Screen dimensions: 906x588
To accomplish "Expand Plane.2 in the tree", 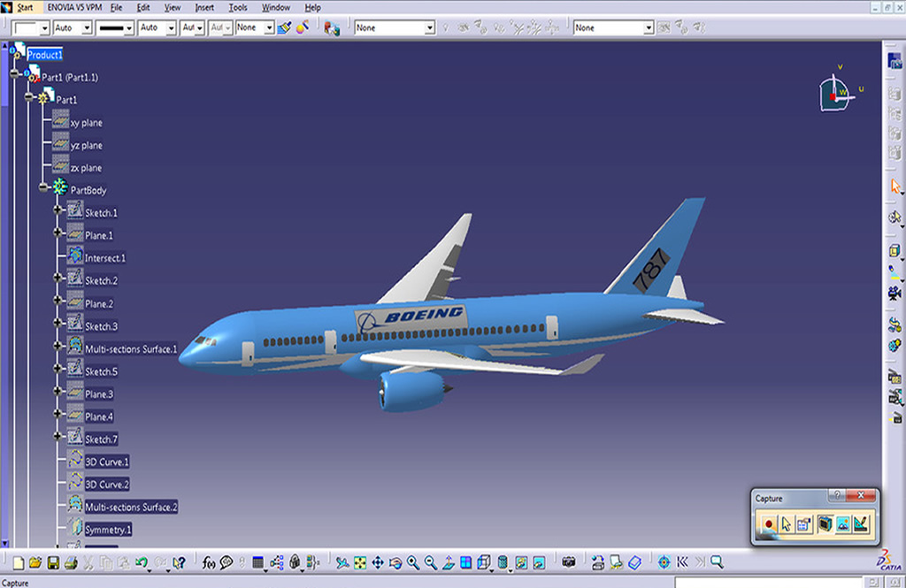I will (x=58, y=301).
